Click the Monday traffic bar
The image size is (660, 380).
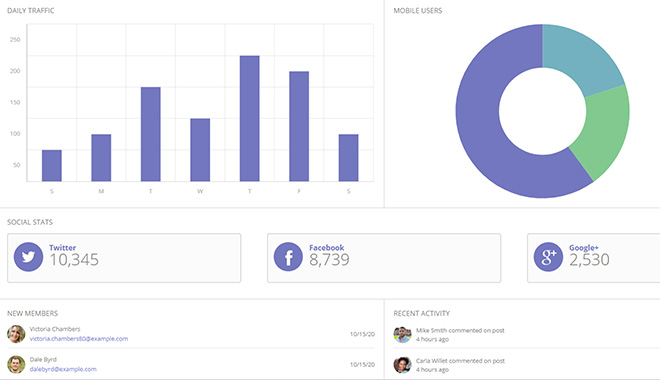(x=101, y=158)
